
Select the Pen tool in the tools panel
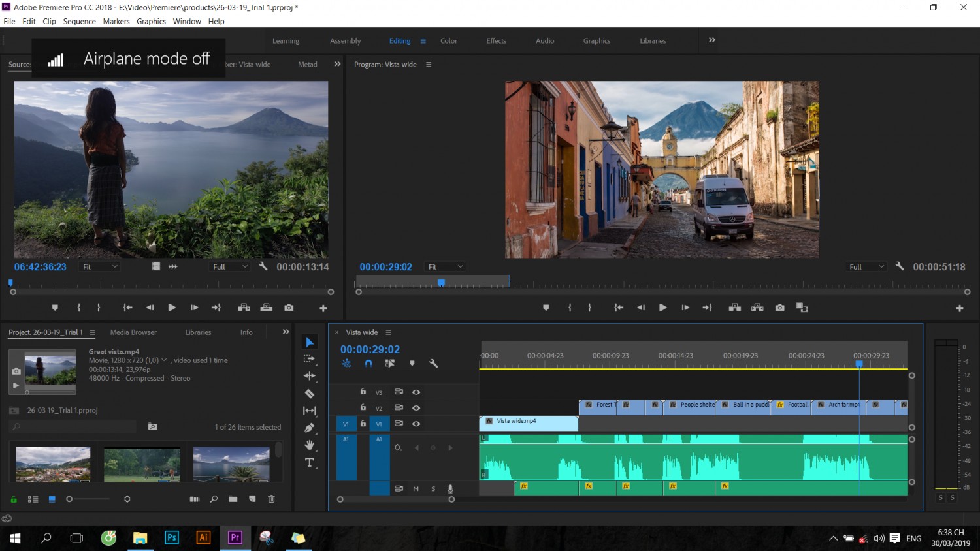310,428
